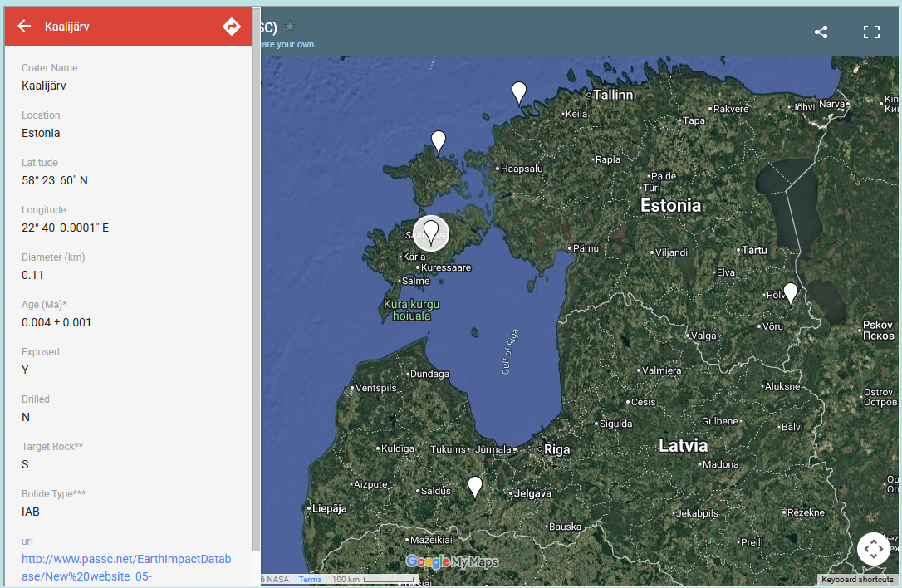Viewport: 902px width, 588px height.
Task: Open directions to Kaalijärv crater
Action: click(x=232, y=27)
